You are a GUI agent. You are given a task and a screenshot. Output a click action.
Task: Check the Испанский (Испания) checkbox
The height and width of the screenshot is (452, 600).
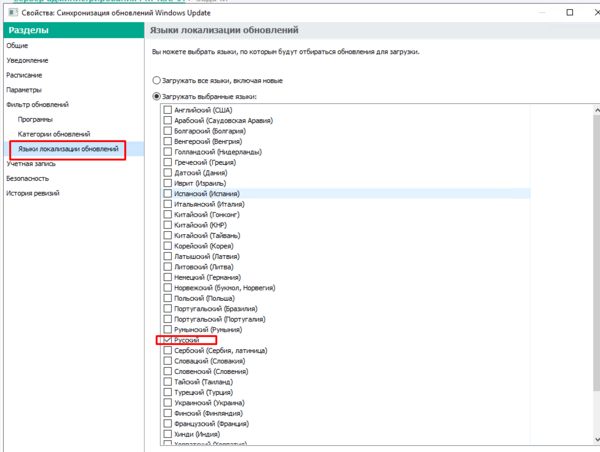tap(168, 194)
